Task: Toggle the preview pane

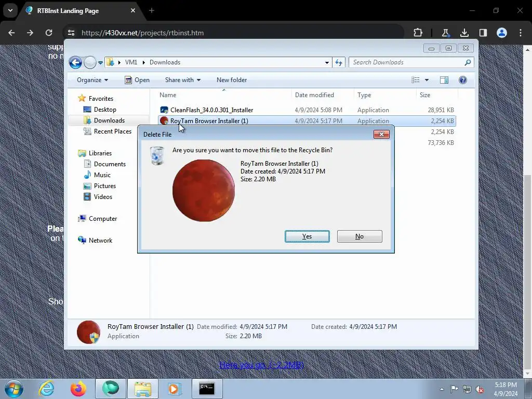Action: coord(444,80)
